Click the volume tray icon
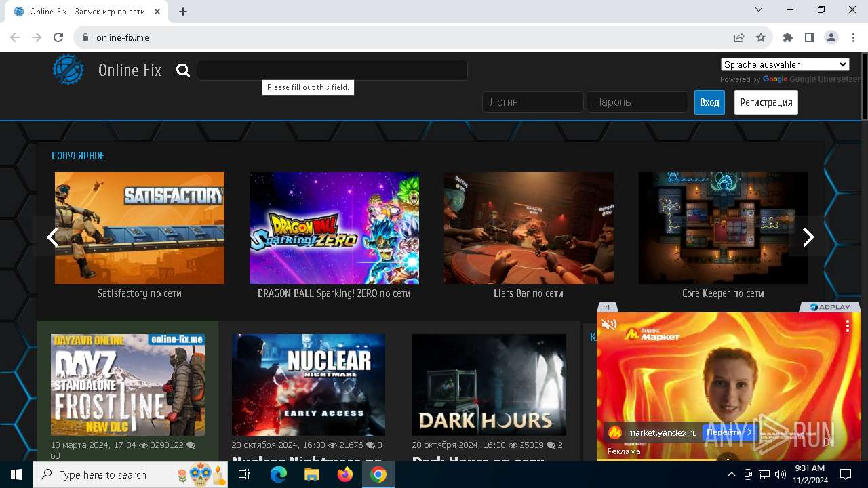This screenshot has width=868, height=488. click(780, 474)
